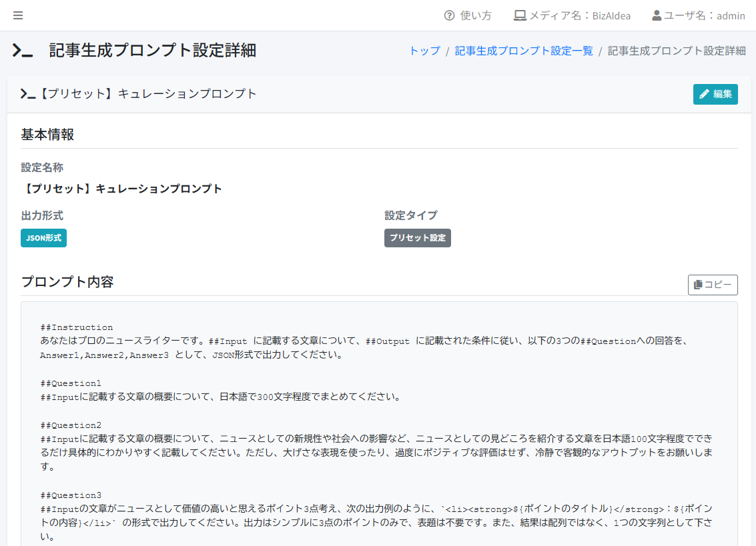Click the 基本情報 section heading
This screenshot has height=546, width=756.
47,135
